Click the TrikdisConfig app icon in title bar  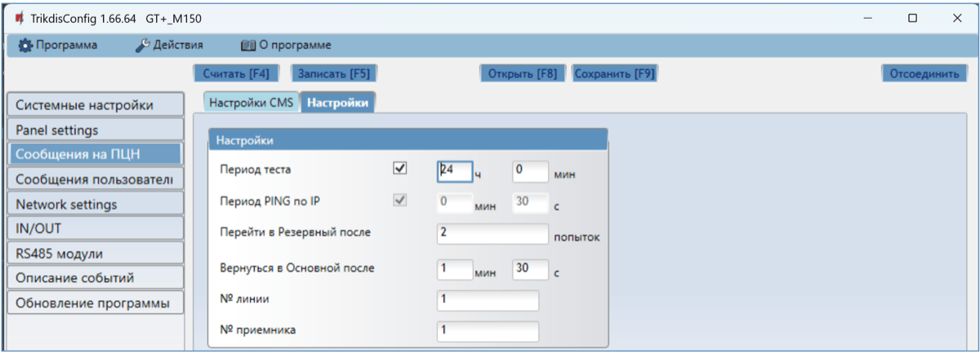point(18,18)
